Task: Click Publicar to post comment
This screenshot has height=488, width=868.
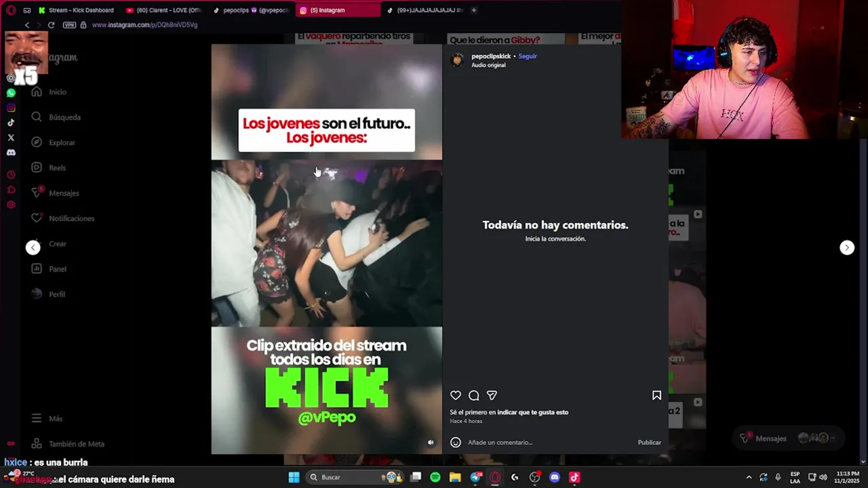Action: (x=649, y=443)
